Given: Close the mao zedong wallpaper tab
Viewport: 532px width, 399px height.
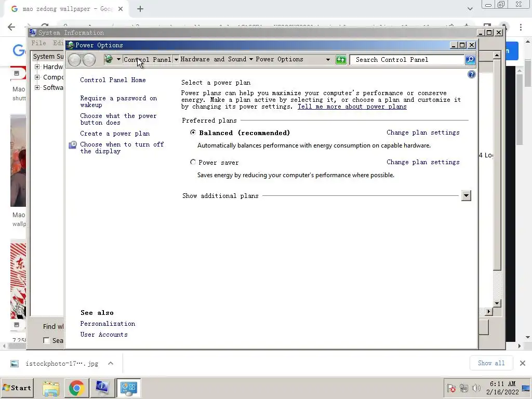Looking at the screenshot, I should [121, 9].
